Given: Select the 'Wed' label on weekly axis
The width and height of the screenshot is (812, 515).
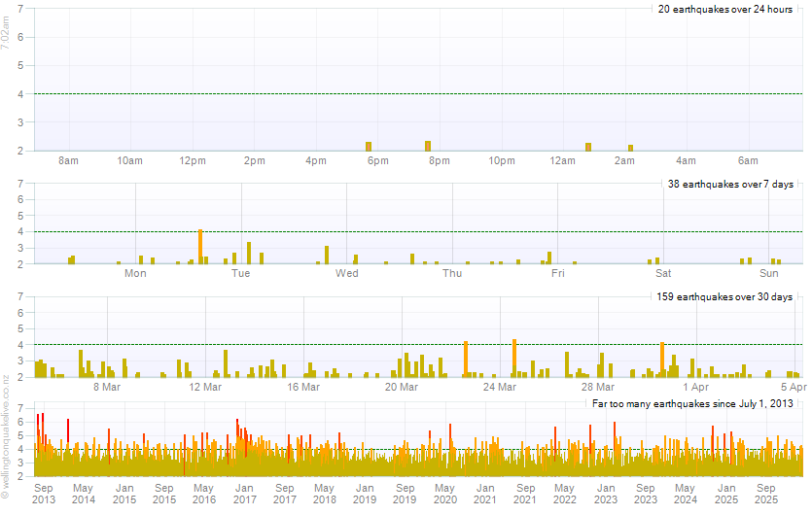Looking at the screenshot, I should [x=347, y=273].
